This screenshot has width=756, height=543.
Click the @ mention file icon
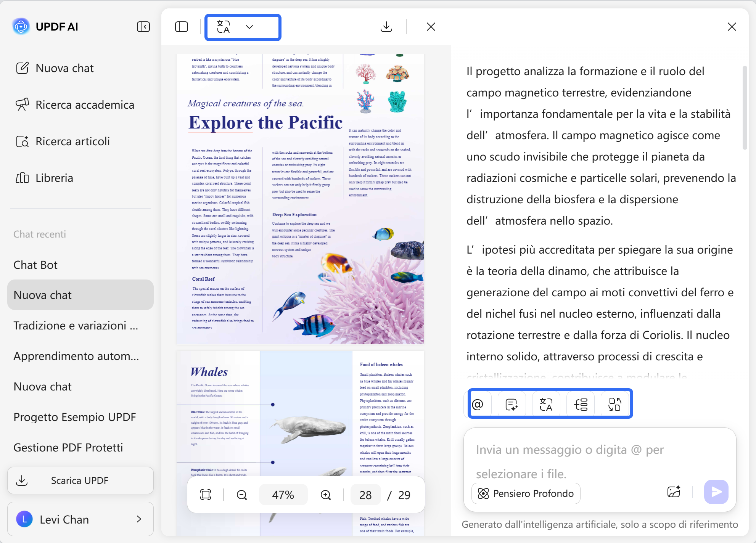point(478,404)
